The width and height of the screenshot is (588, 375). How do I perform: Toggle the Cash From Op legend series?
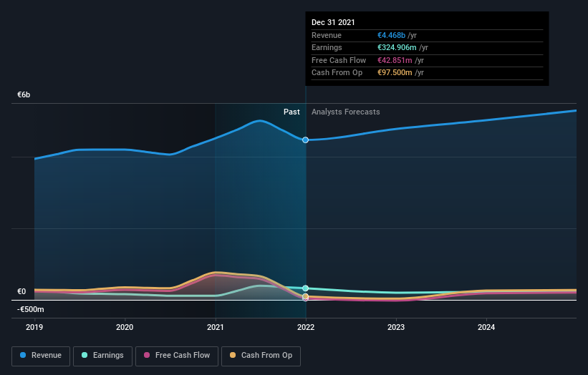tap(261, 356)
